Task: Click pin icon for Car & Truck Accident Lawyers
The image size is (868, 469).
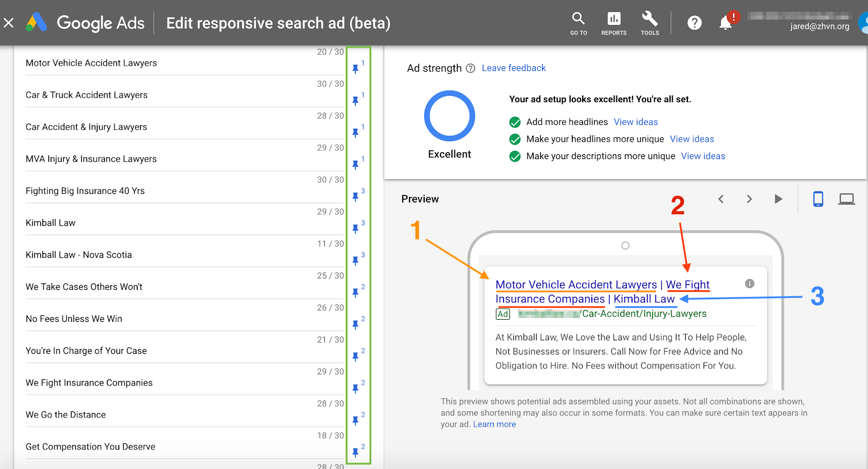Action: pos(355,101)
